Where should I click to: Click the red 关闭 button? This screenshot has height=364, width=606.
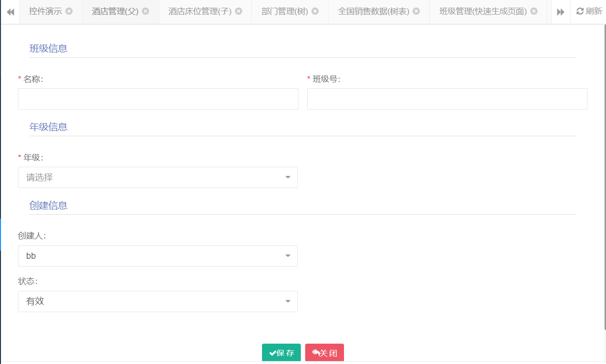325,353
